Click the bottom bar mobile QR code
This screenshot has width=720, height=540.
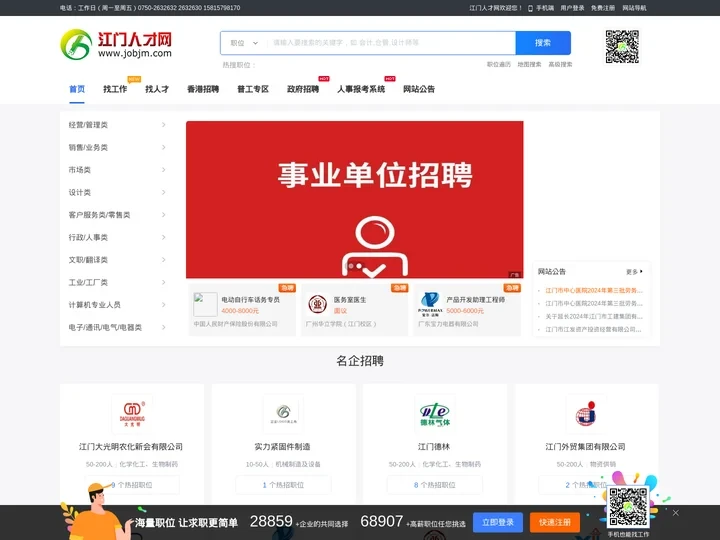[x=628, y=507]
